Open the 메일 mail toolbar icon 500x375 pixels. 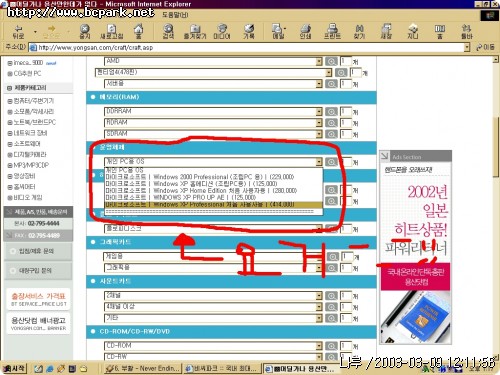[278, 32]
